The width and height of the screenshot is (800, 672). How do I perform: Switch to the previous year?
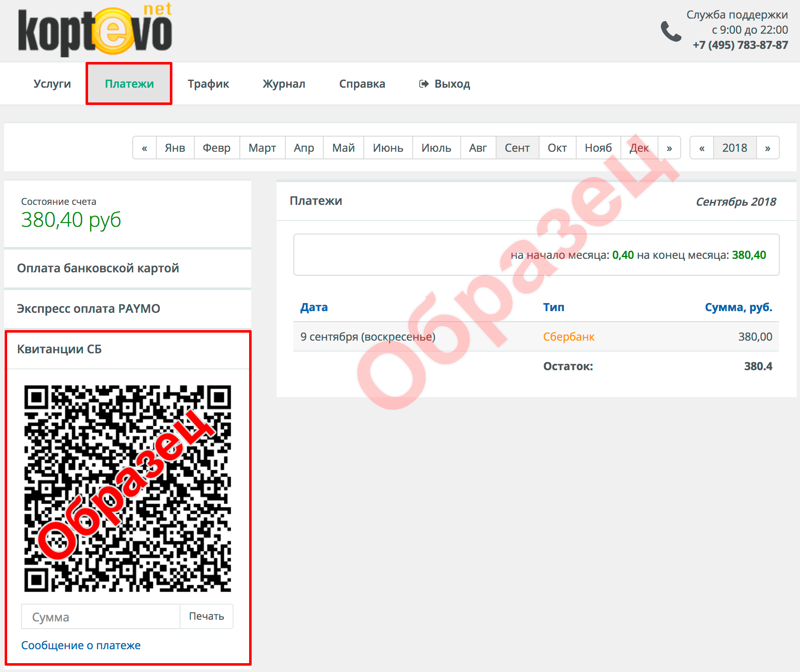coord(701,148)
